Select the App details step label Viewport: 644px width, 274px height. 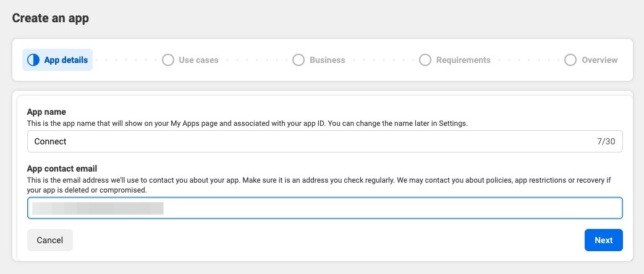point(66,60)
